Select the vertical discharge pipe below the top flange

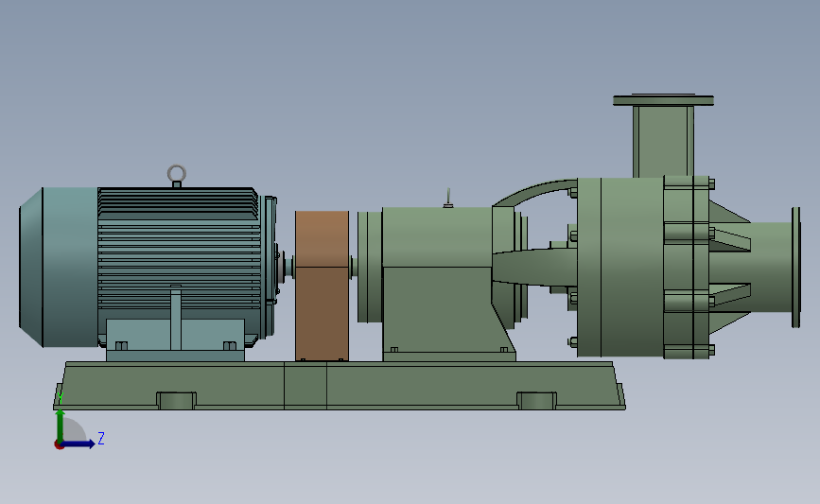pyautogui.click(x=663, y=141)
